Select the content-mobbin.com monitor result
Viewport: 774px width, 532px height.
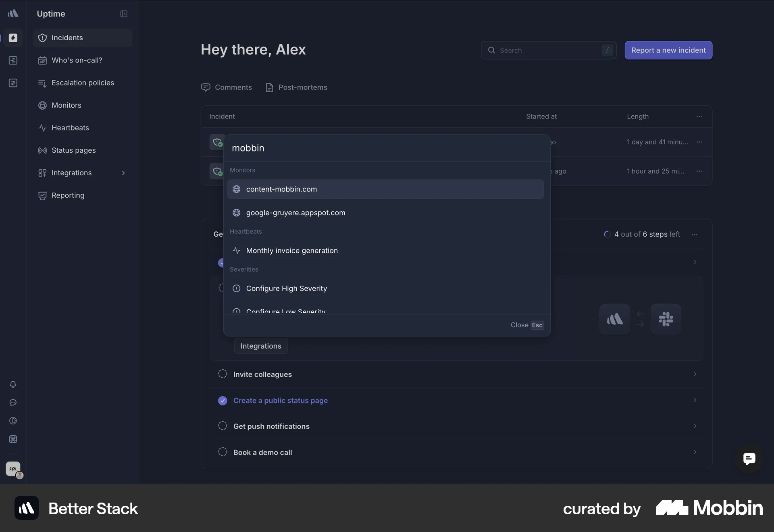[386, 189]
